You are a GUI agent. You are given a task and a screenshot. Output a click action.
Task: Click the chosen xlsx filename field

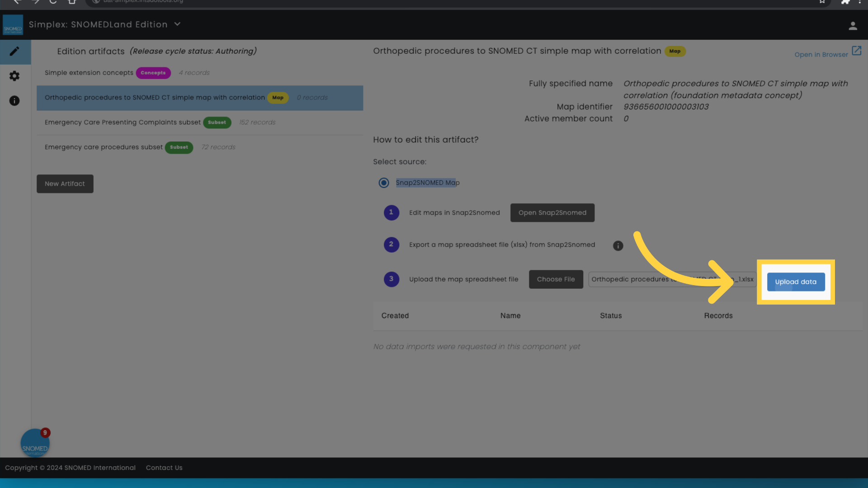(672, 280)
